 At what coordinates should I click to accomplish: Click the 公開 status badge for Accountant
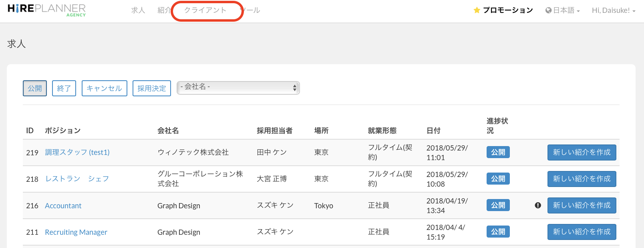pyautogui.click(x=498, y=205)
